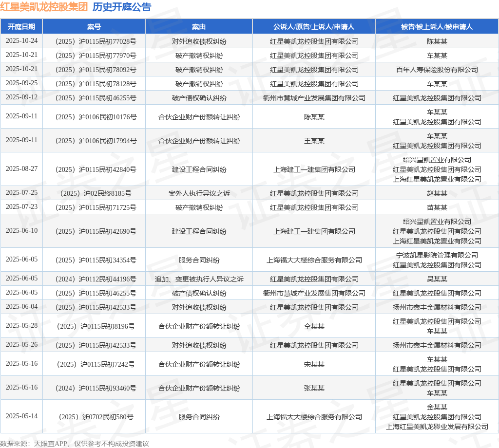Click plaintiff 宋某某
Image resolution: width=499 pixels, height=448 pixels.
pyautogui.click(x=314, y=364)
